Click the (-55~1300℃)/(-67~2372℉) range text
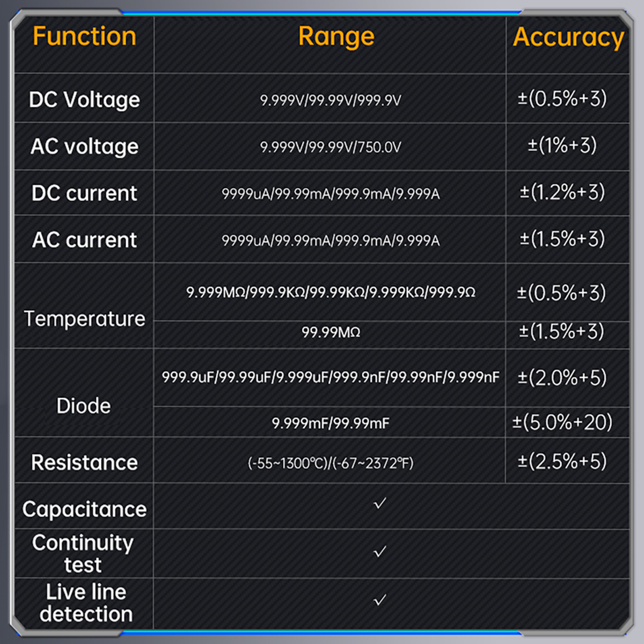This screenshot has height=644, width=644. tap(331, 463)
